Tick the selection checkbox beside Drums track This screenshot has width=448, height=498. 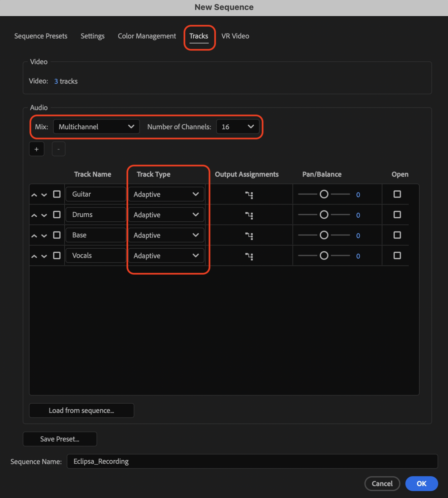[57, 215]
